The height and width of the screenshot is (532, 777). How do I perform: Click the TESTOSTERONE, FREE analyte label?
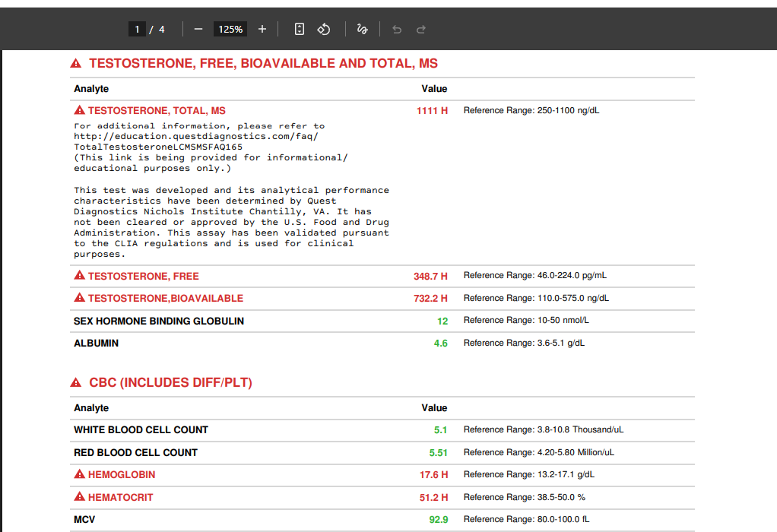coord(143,277)
